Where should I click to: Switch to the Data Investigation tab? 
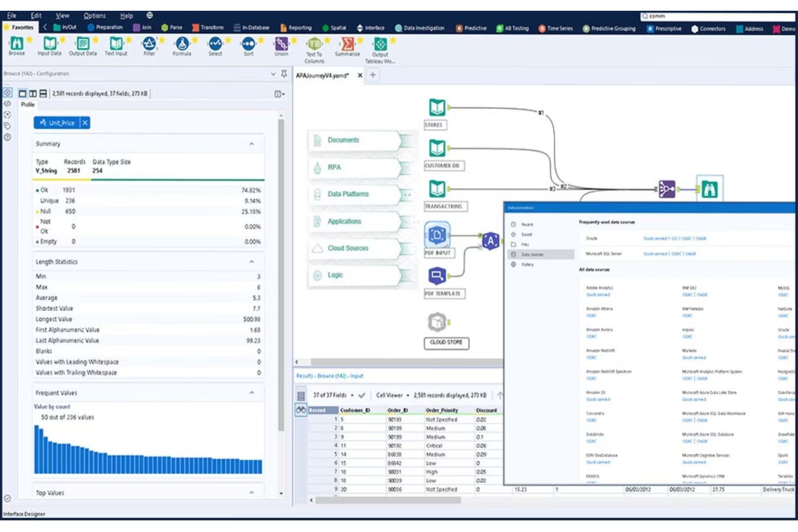coord(420,28)
